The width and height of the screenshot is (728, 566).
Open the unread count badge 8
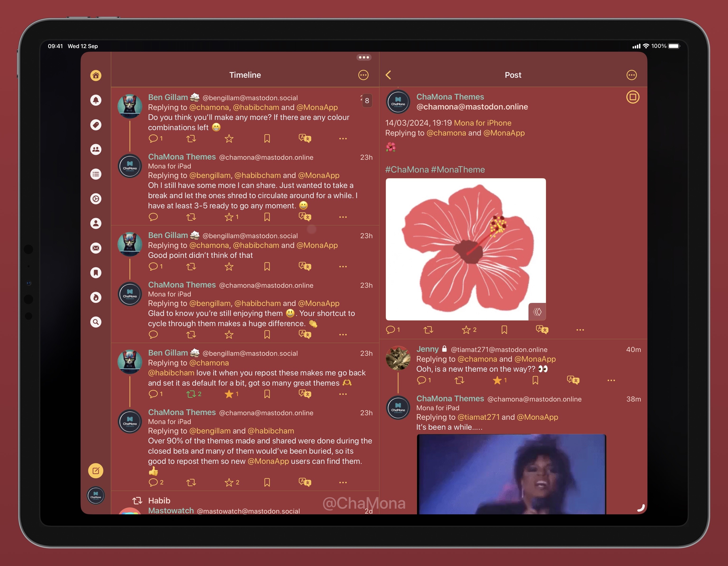click(367, 100)
